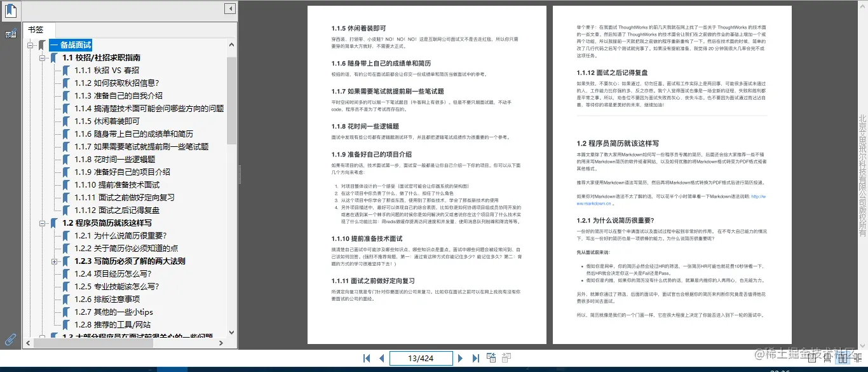Click heading 1.2 程序员简历就该这样写 on right page

pos(618,143)
